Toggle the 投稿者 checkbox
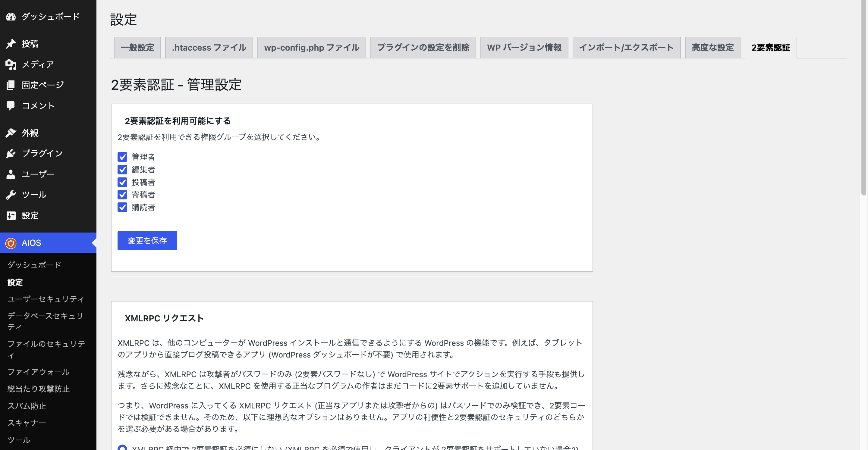Screen dimensions: 868x450 (x=122, y=182)
